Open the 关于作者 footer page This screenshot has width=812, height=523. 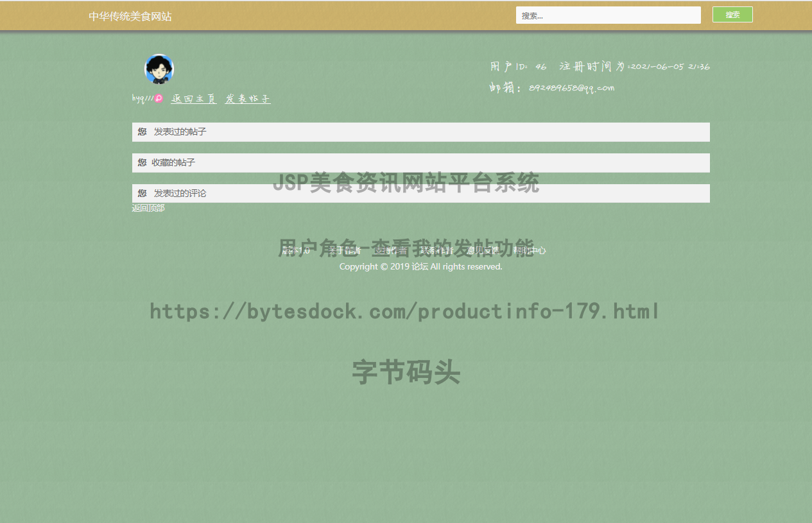click(x=345, y=250)
